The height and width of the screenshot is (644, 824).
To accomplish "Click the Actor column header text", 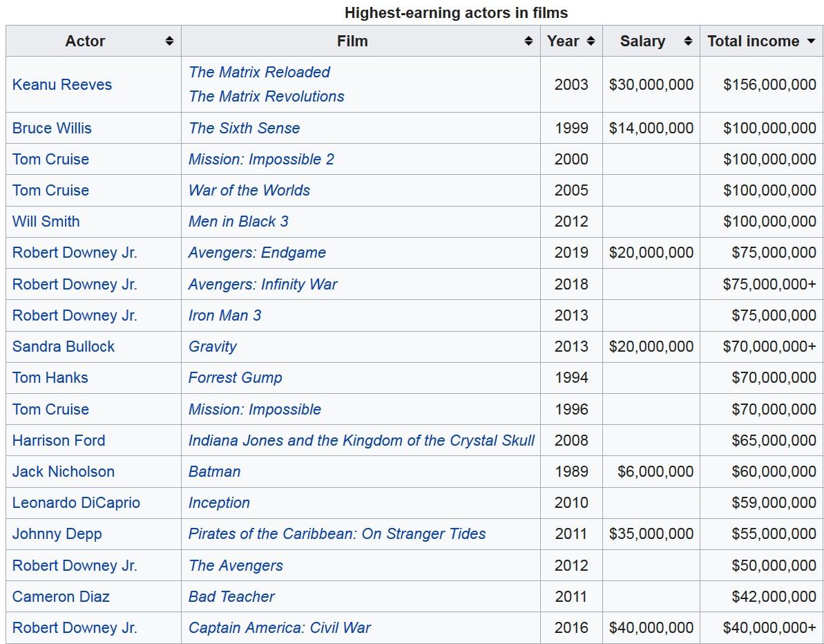I will [85, 41].
